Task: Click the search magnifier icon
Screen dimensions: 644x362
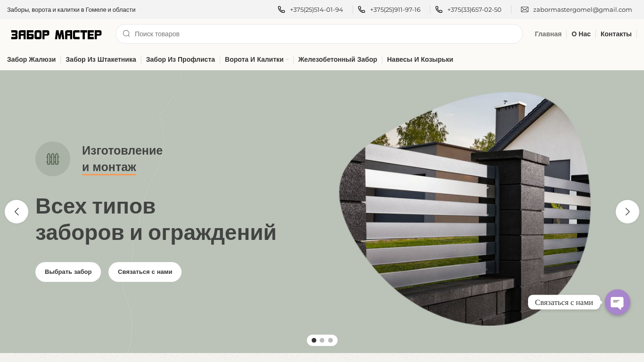Action: 126,33
